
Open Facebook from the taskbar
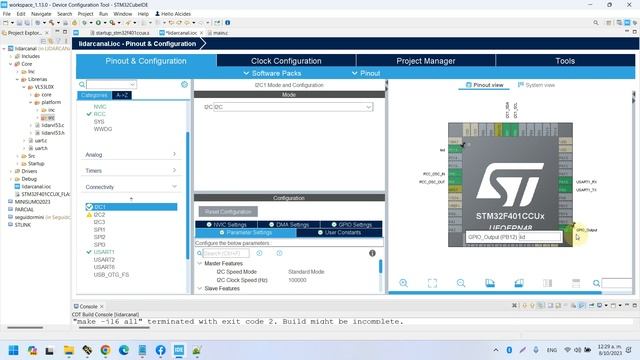click(160, 350)
